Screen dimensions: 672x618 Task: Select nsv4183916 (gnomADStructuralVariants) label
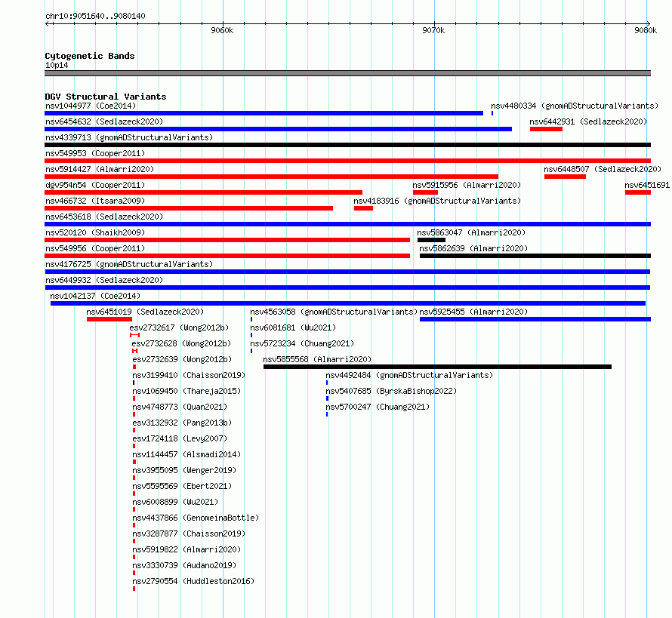pos(437,201)
